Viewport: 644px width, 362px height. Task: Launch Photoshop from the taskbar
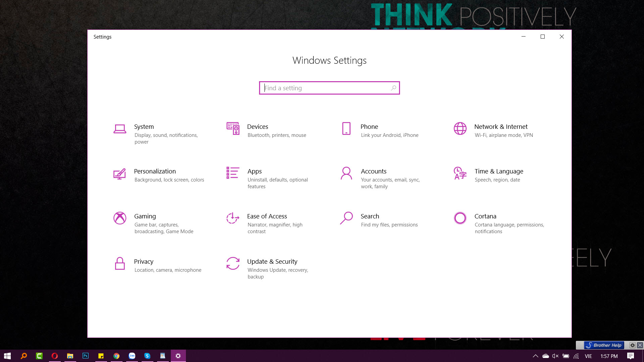(86, 356)
